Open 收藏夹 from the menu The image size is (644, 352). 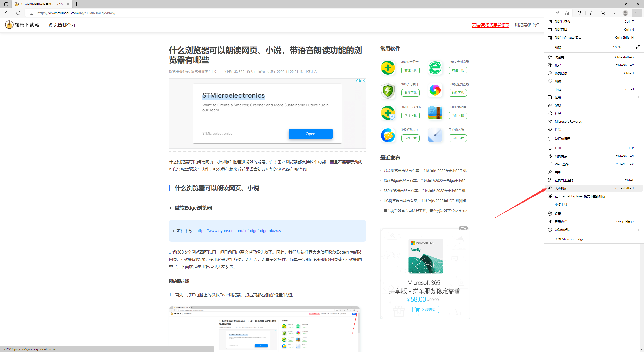(x=594, y=57)
